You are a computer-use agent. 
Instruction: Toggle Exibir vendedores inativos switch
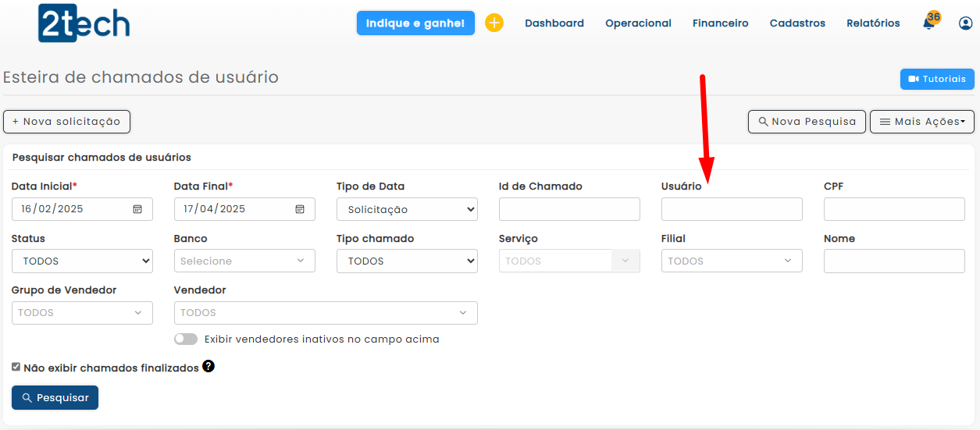[x=186, y=339]
